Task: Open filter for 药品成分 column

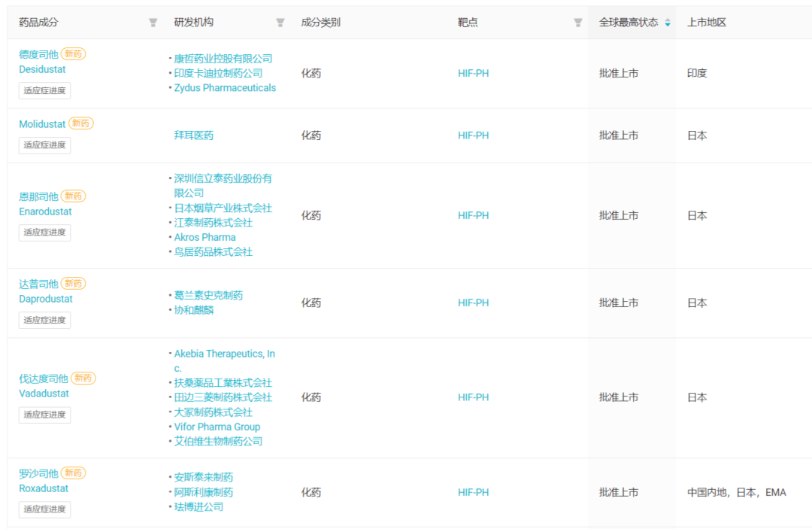Action: click(153, 23)
